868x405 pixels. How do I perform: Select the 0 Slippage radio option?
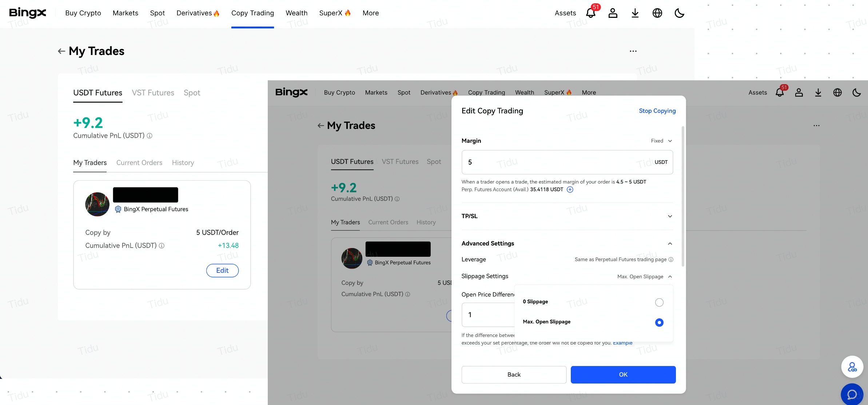pyautogui.click(x=659, y=302)
